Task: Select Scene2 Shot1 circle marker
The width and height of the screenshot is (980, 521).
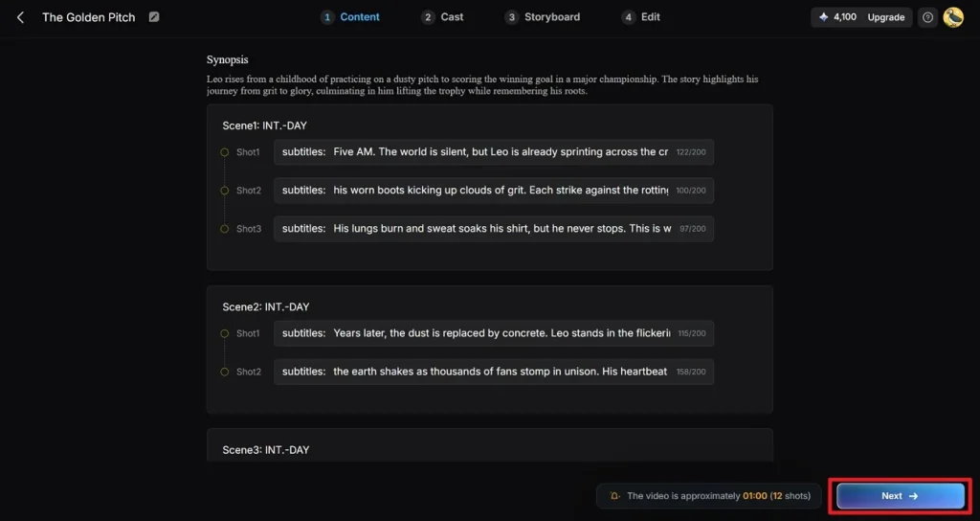Action: point(224,333)
